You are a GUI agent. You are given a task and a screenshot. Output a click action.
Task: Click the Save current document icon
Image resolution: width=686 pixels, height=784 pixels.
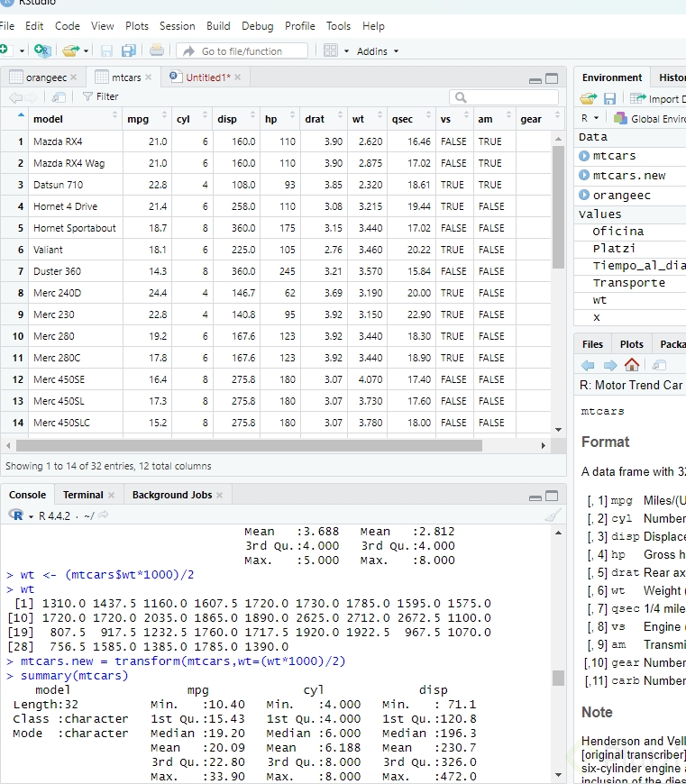pos(107,51)
